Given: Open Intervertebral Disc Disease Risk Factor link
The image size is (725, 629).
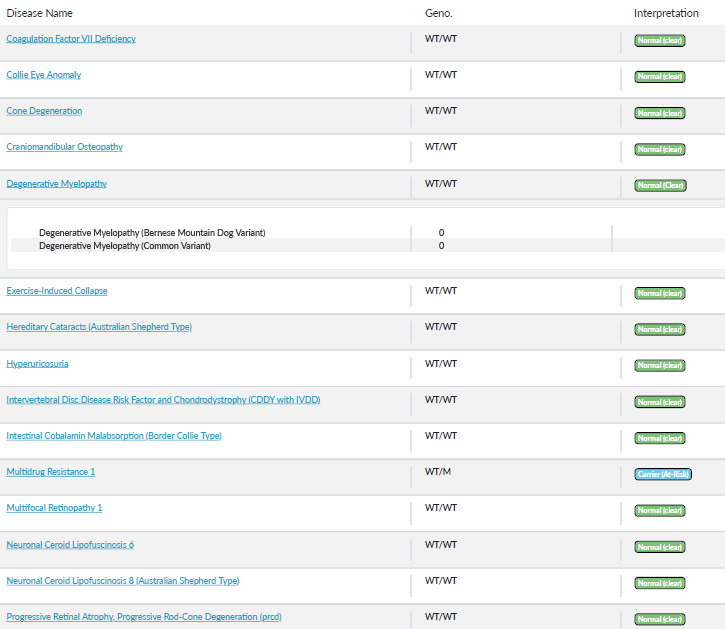Looking at the screenshot, I should (163, 400).
